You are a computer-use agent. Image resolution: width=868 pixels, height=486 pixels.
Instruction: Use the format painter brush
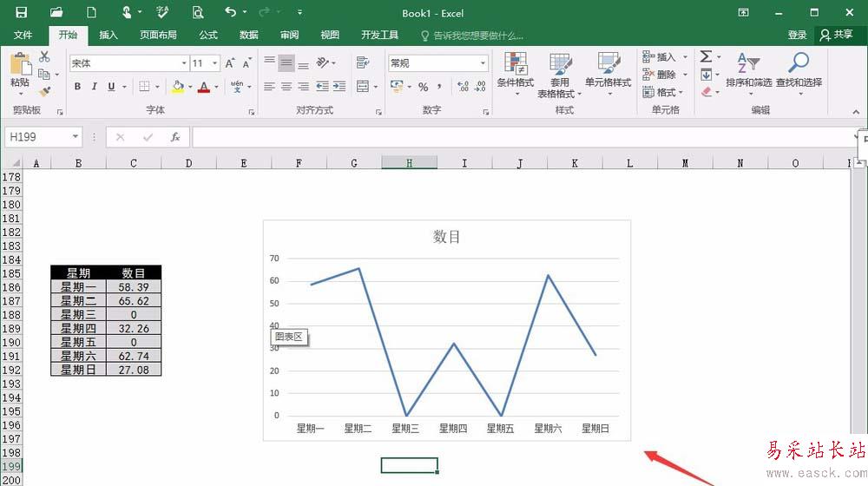(x=45, y=91)
